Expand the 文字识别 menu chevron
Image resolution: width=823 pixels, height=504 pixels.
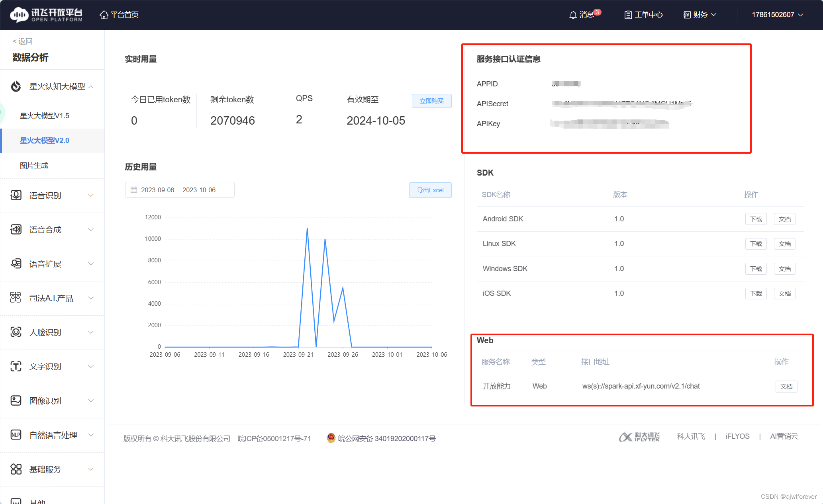pos(91,366)
